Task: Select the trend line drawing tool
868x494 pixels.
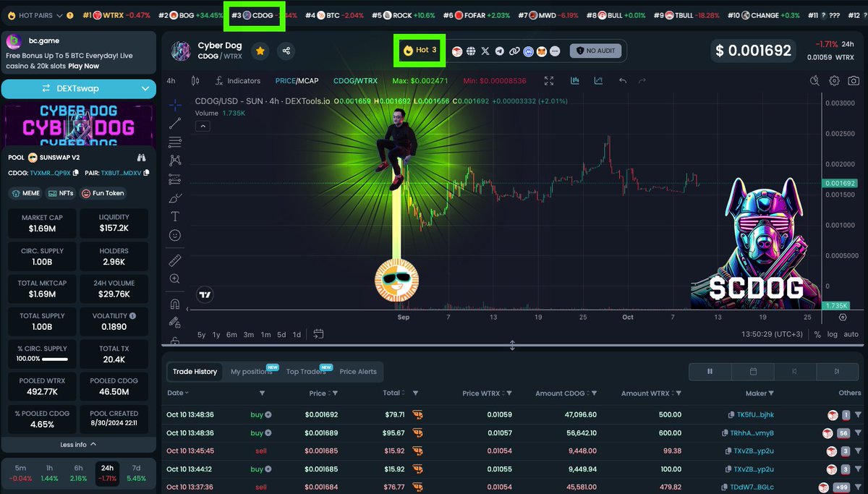Action: 175,124
